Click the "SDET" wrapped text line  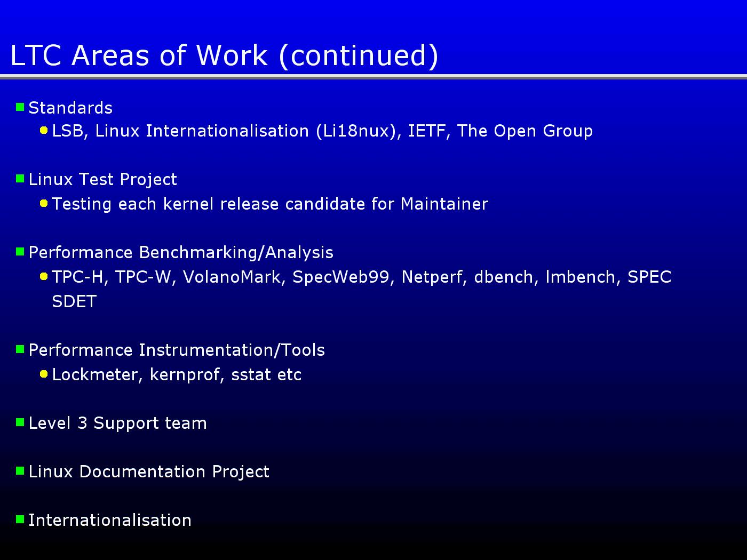tap(74, 302)
